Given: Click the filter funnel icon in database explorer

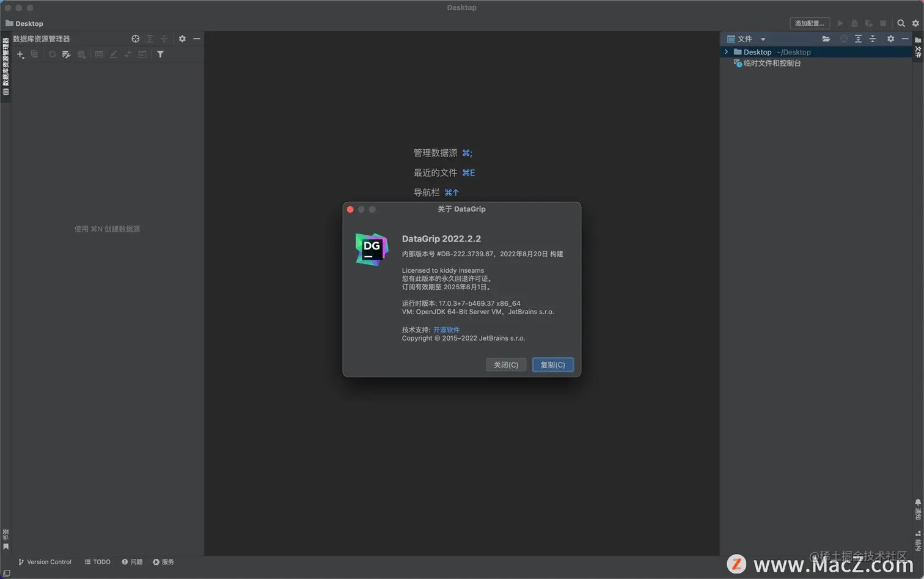Looking at the screenshot, I should tap(160, 54).
